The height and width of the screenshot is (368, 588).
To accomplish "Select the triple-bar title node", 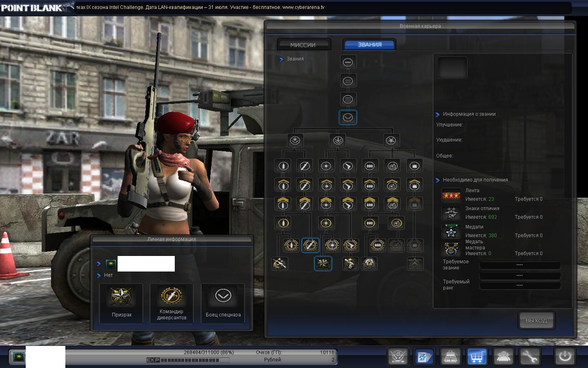I will tap(348, 99).
